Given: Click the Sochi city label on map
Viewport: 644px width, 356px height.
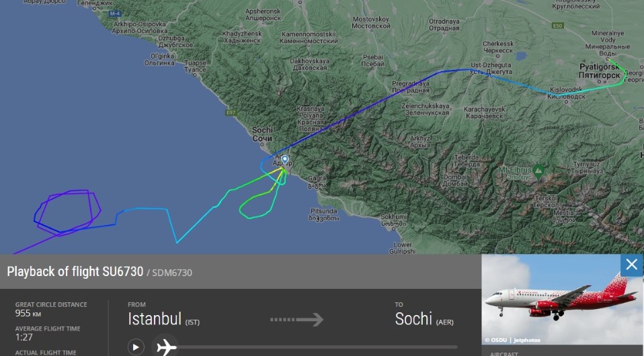Looking at the screenshot, I should tap(262, 134).
